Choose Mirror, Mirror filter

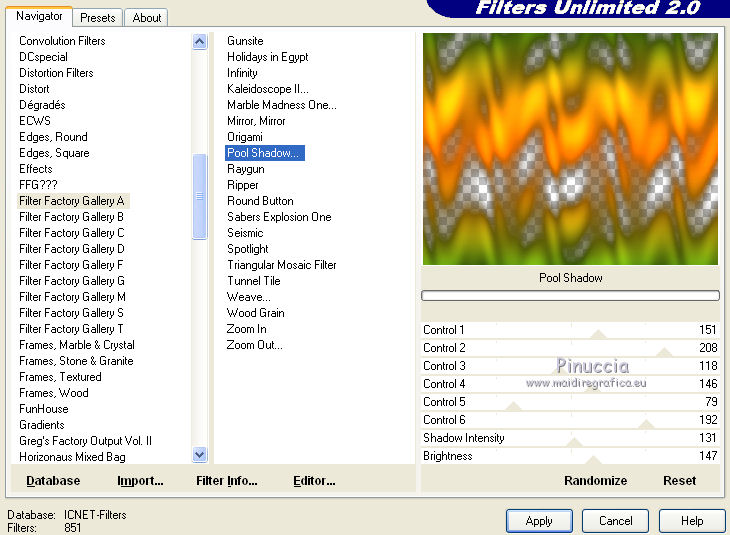tap(256, 121)
